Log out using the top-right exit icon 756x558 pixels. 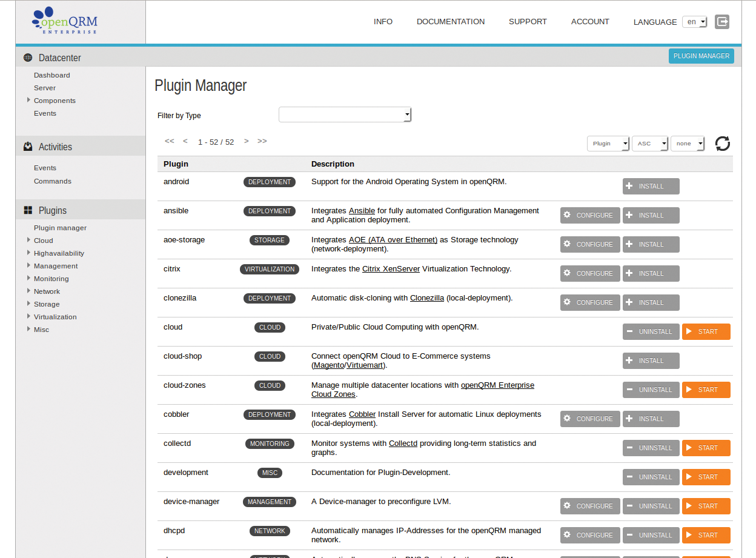(721, 22)
